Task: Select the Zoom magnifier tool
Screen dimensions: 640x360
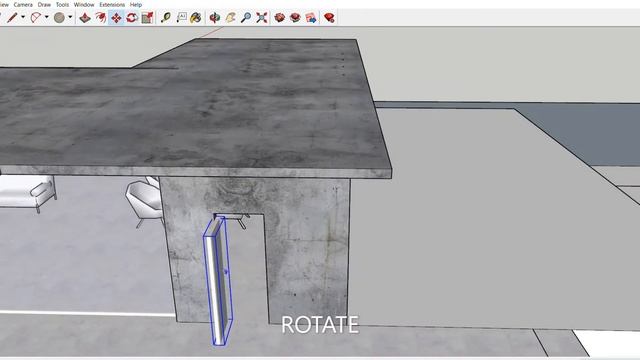Action: (x=246, y=18)
